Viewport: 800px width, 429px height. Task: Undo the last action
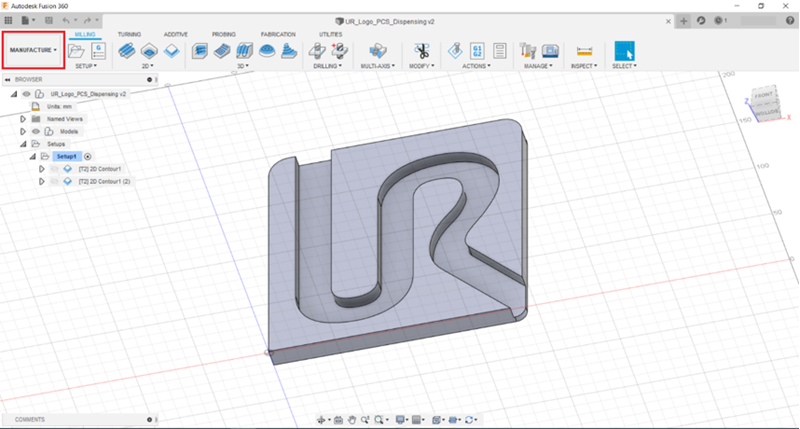66,20
